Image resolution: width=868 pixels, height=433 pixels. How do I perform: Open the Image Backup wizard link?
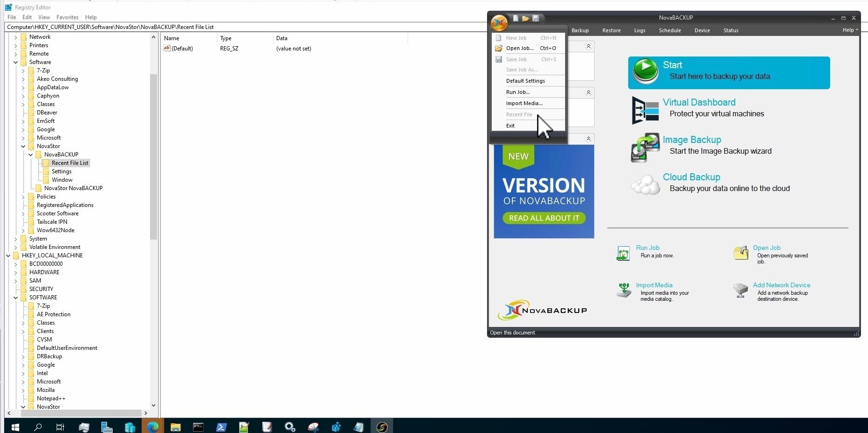coord(692,140)
